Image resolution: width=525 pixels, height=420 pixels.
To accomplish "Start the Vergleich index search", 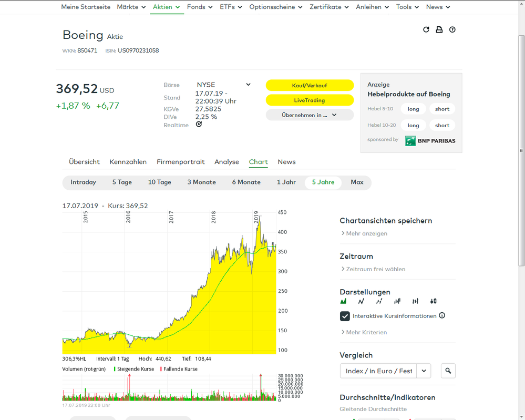I will click(x=448, y=371).
